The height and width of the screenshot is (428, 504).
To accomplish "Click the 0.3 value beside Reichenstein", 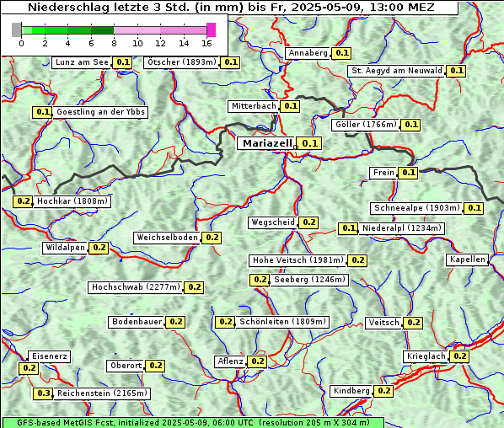I will tap(43, 393).
